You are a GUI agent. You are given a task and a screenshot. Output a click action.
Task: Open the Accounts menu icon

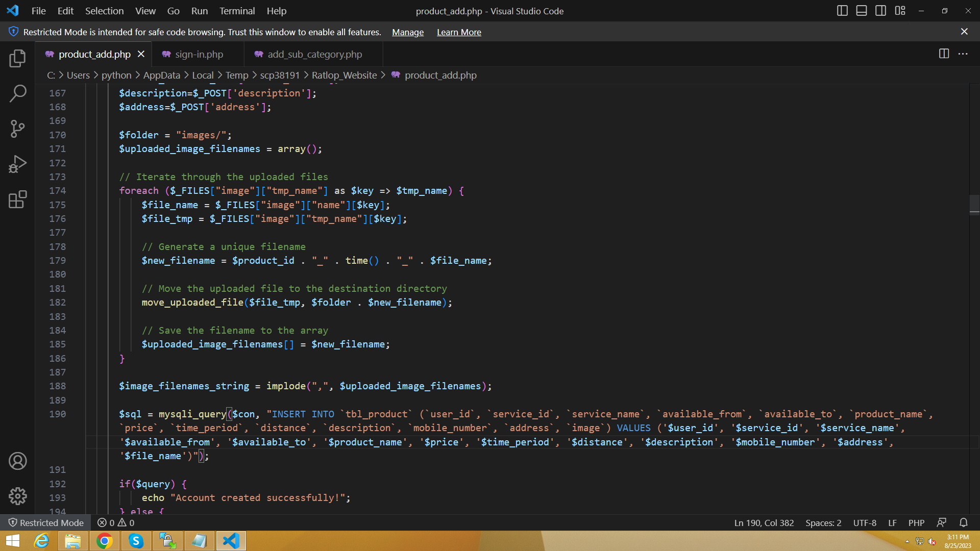(x=17, y=461)
